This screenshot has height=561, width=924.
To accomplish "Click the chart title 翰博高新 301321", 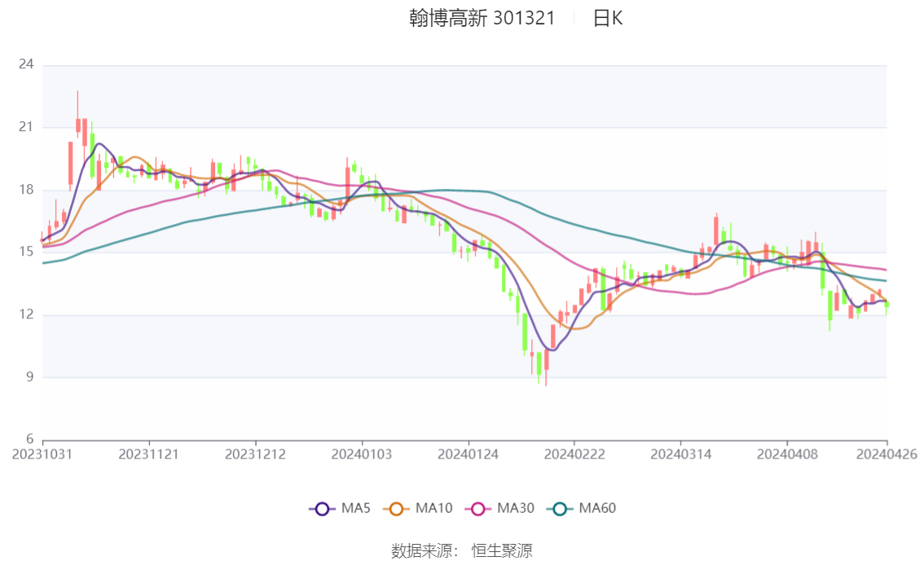I will pos(482,18).
